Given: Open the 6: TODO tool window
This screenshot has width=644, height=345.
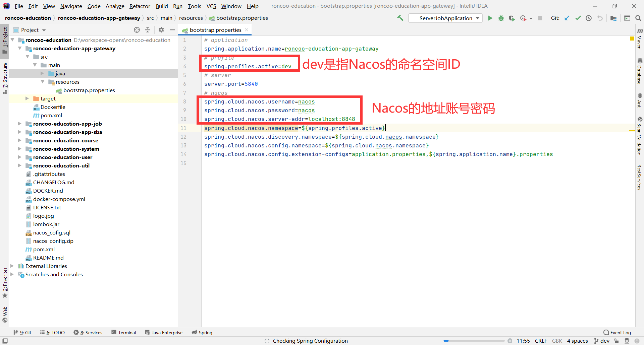Looking at the screenshot, I should 52,333.
